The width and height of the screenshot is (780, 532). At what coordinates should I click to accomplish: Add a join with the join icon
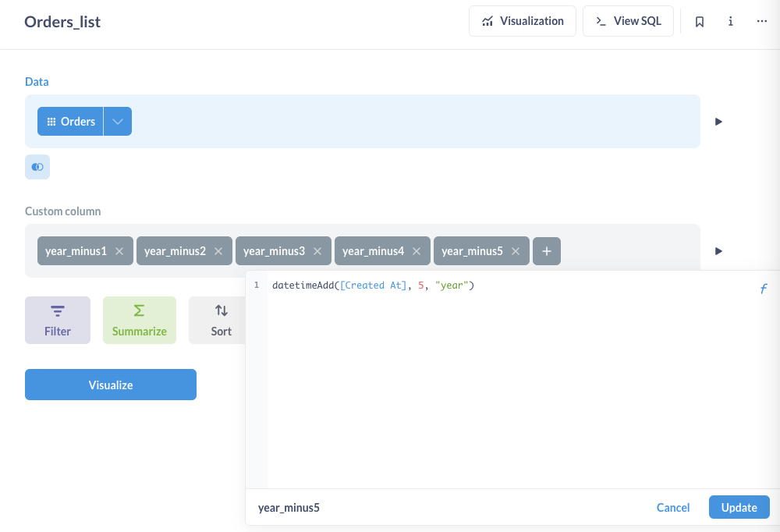[37, 167]
